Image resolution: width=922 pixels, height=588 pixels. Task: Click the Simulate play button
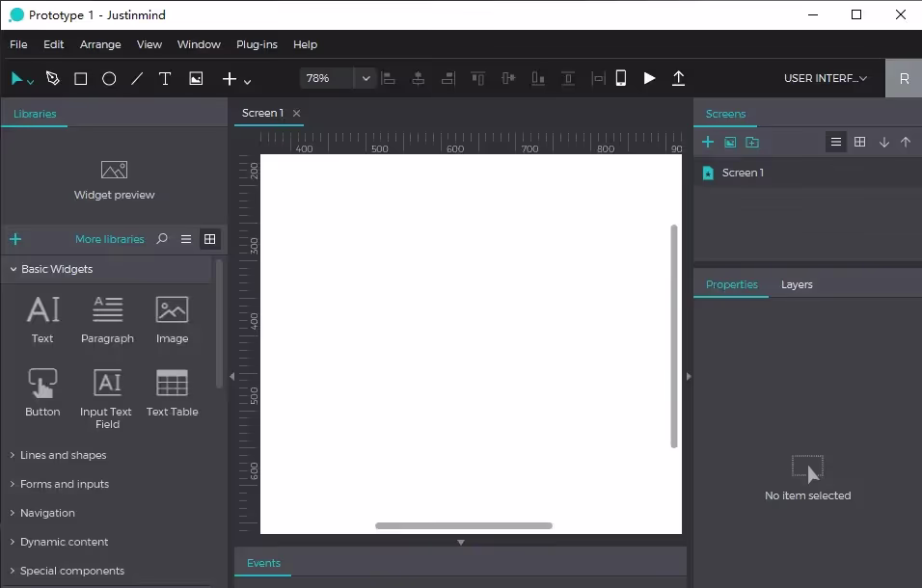(649, 78)
